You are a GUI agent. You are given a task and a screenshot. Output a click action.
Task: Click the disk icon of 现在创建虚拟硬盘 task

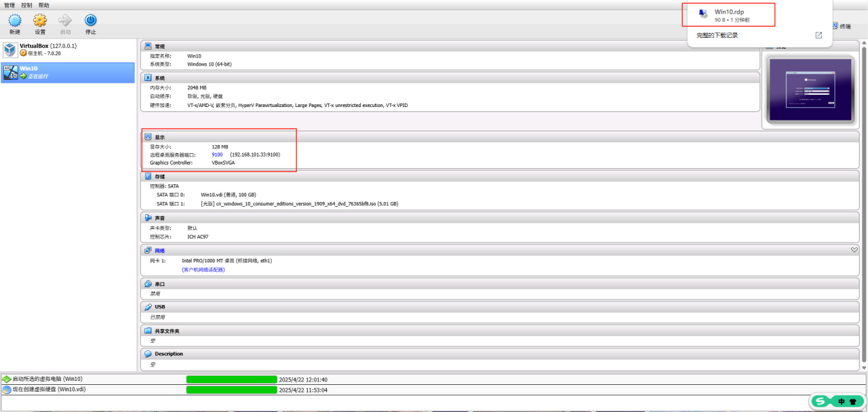tap(6, 390)
